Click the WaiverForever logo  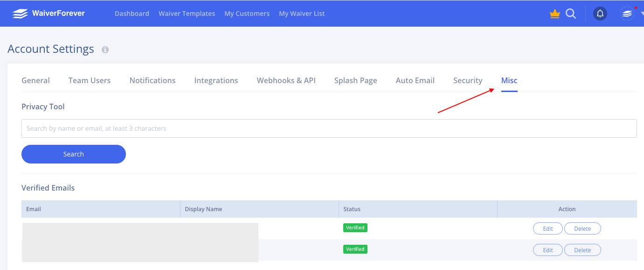tap(48, 14)
